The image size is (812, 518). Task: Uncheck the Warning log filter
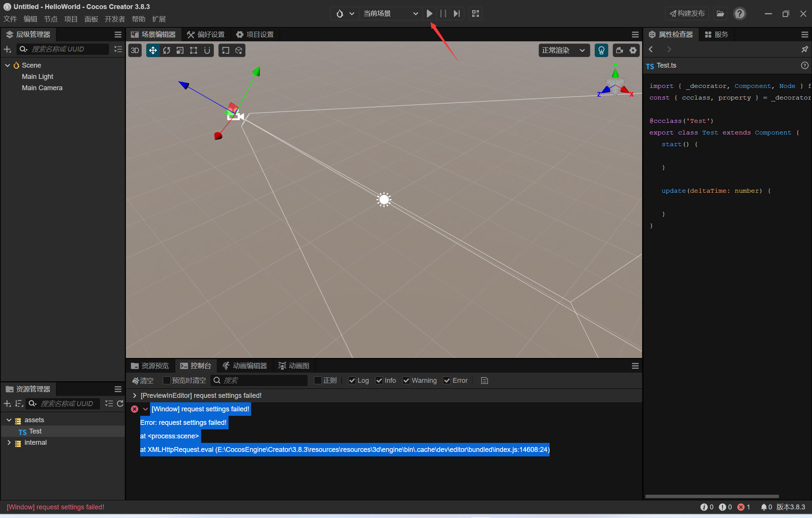tap(406, 381)
